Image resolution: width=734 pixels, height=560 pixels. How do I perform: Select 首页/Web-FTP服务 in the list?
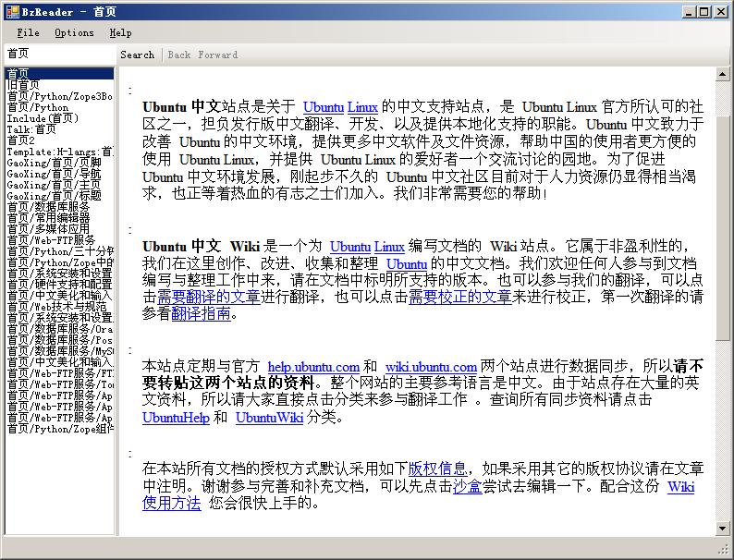[x=59, y=240]
